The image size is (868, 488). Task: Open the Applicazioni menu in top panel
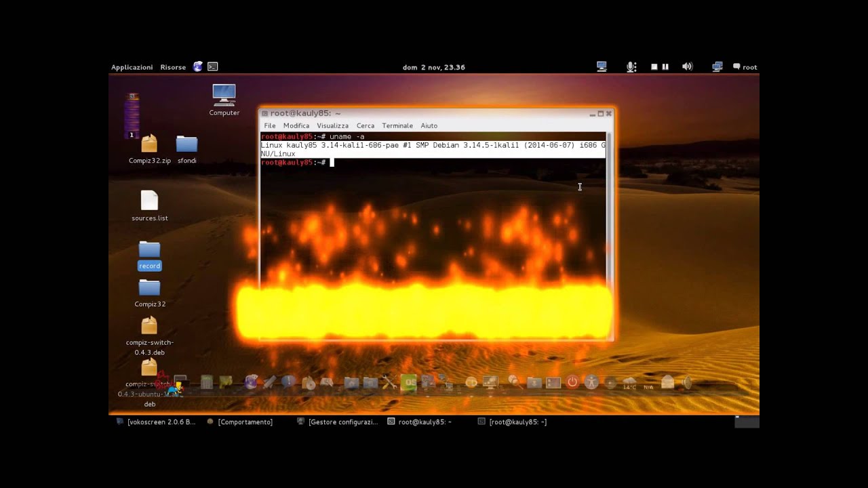[132, 67]
